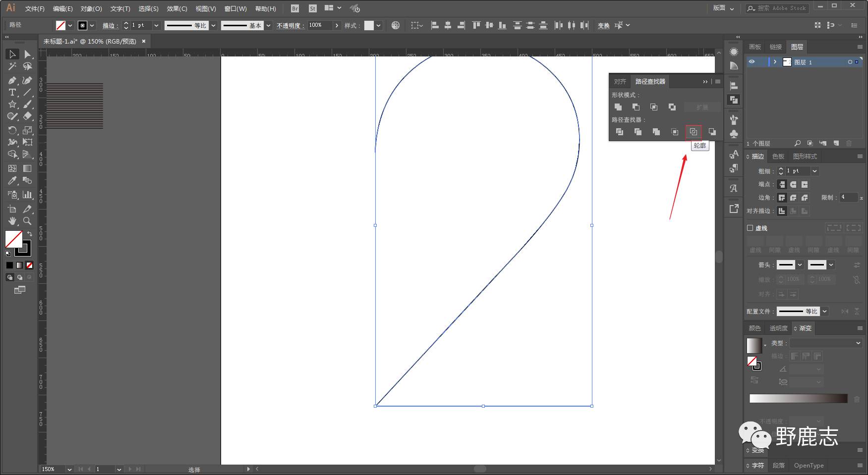
Task: Open the 效果(C) menu
Action: pos(176,8)
